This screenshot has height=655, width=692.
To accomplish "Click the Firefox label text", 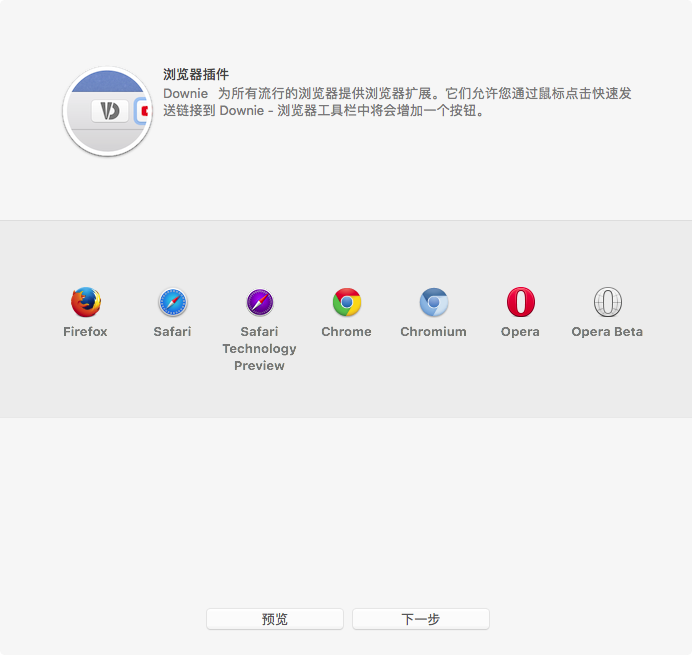I will coord(85,331).
